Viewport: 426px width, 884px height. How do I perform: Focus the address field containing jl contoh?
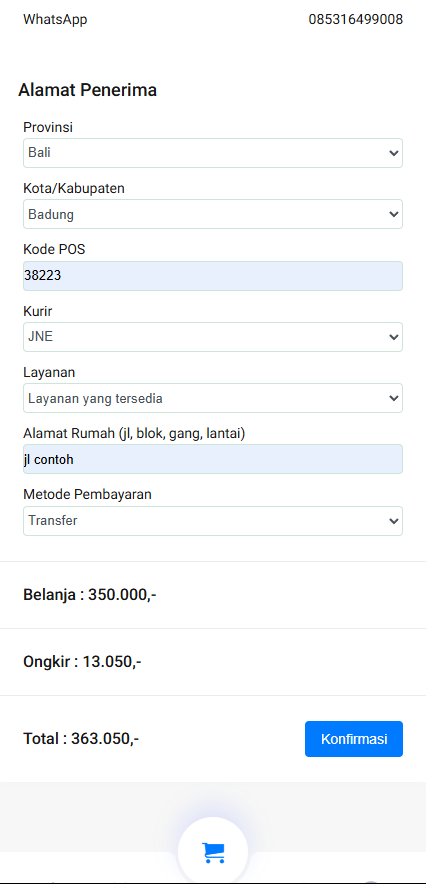[213, 459]
